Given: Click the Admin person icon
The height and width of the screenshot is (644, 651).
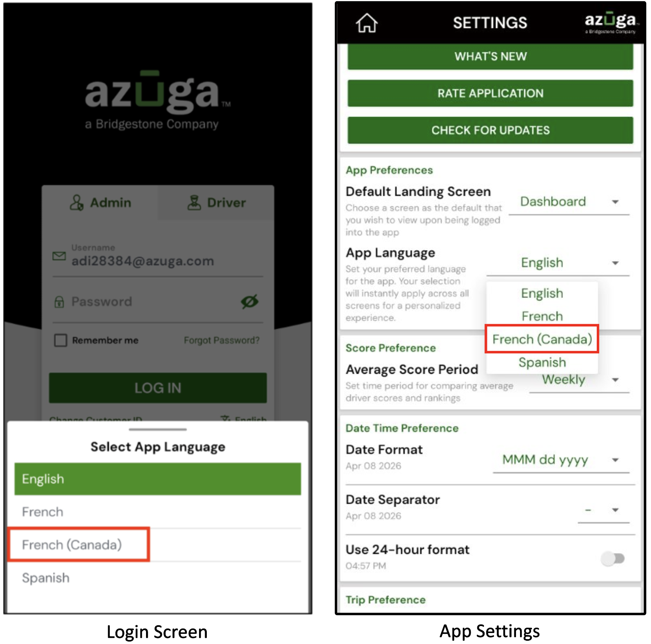Looking at the screenshot, I should (x=76, y=203).
